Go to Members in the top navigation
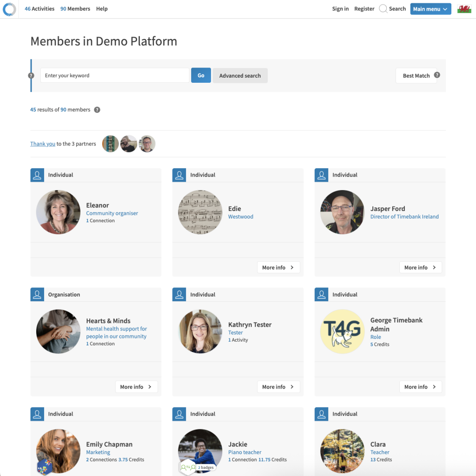Screen dimensions: 476x476 click(75, 9)
